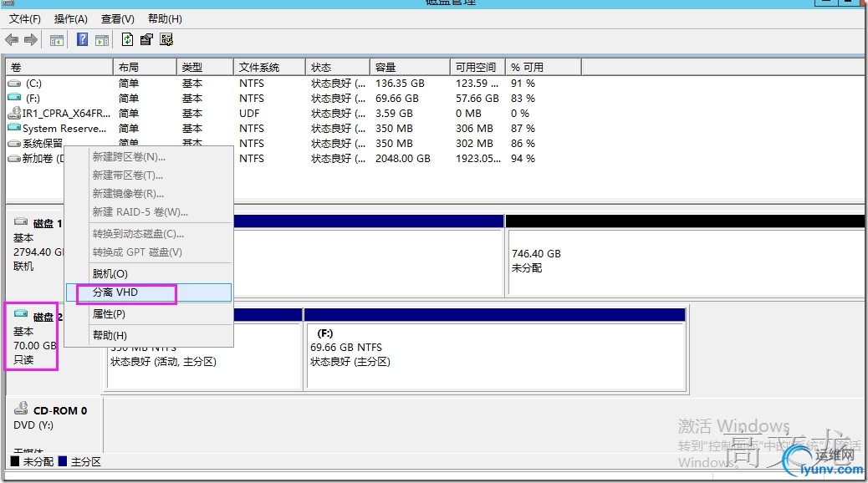Click the 3.59 GB capacity cell
This screenshot has height=483, width=868.
394,113
